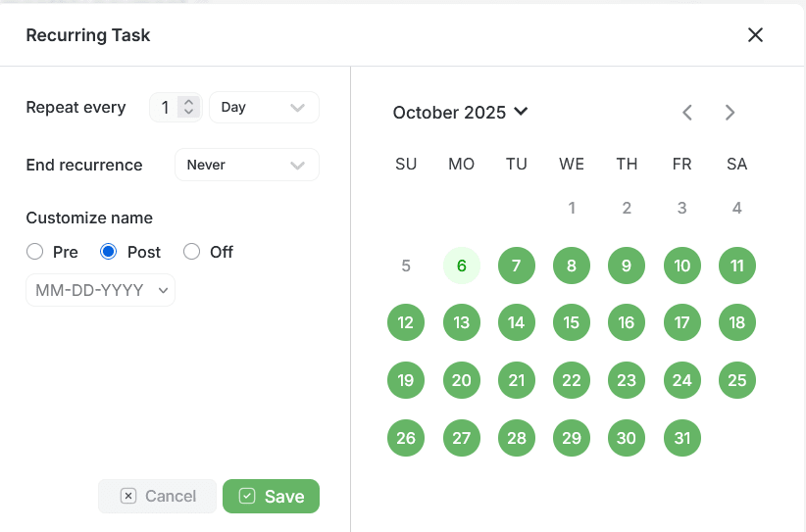Select October 15 on the calendar
Image resolution: width=806 pixels, height=532 pixels.
click(572, 322)
